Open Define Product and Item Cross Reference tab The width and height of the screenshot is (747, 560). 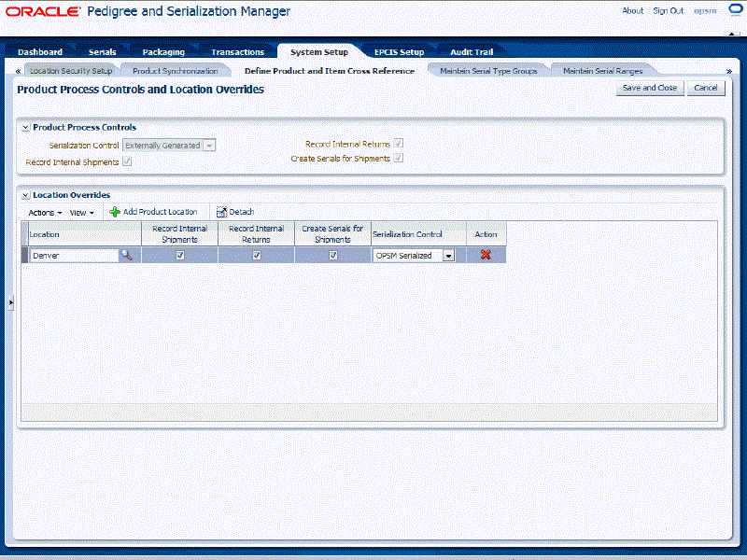pos(330,71)
